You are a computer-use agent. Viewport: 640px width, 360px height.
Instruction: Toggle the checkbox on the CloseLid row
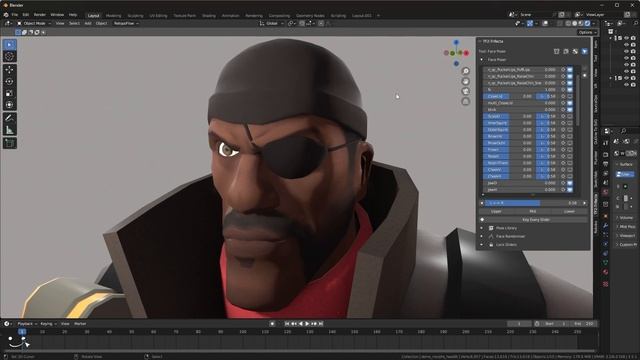570,96
